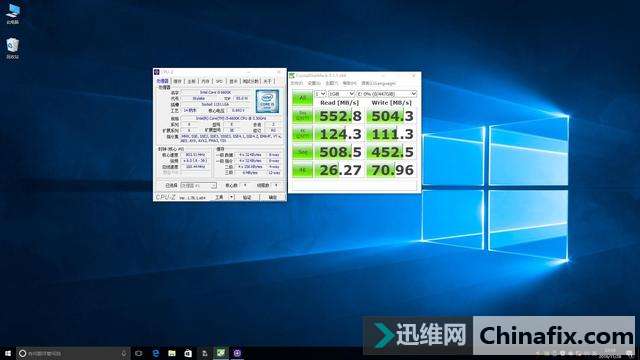640x360 pixels.
Task: Switch to the SPD tab in CPU-Z
Action: click(220, 81)
